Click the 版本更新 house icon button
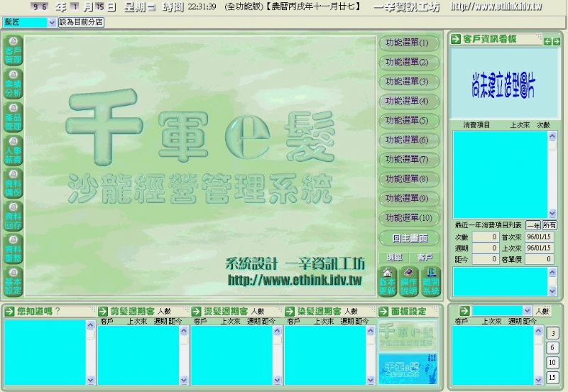Image resolution: width=568 pixels, height=392 pixels. coord(387,282)
